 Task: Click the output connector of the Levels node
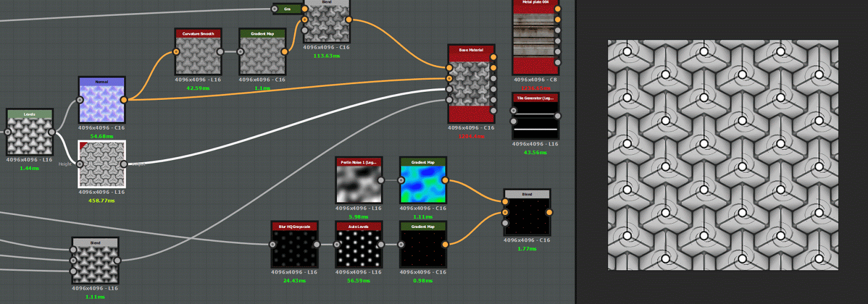coord(52,132)
